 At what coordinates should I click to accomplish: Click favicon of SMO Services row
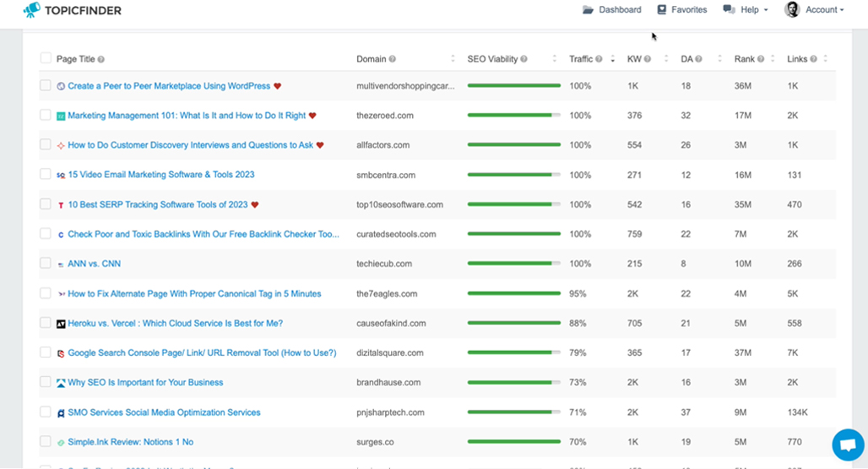point(61,412)
